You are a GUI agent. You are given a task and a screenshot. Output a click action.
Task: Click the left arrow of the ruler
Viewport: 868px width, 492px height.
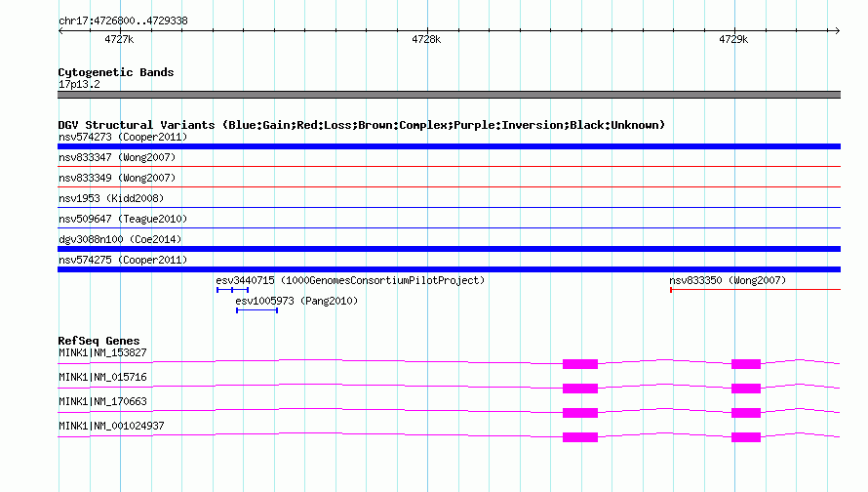(x=60, y=30)
